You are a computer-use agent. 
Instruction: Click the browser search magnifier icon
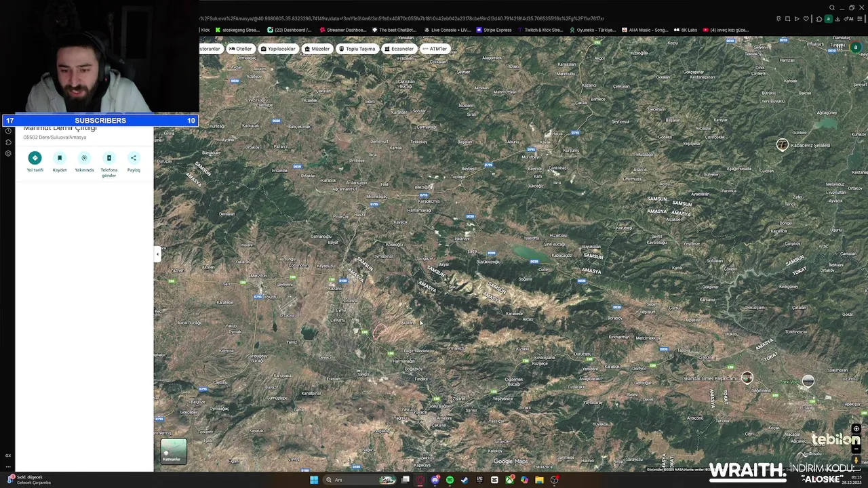tap(832, 7)
